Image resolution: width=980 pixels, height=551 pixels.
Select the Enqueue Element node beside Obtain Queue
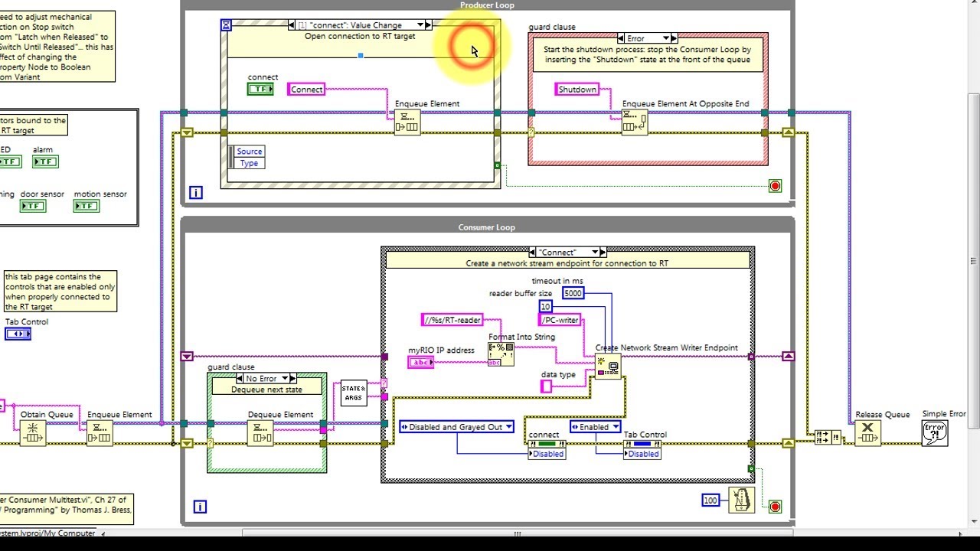click(x=100, y=433)
